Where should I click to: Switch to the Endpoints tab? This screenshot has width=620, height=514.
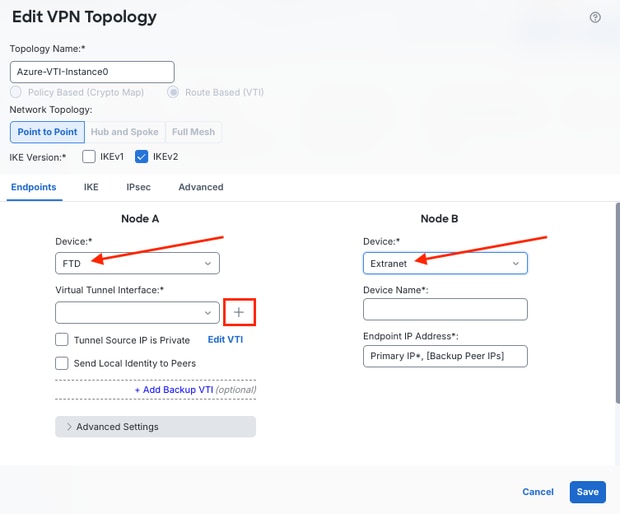click(x=34, y=187)
